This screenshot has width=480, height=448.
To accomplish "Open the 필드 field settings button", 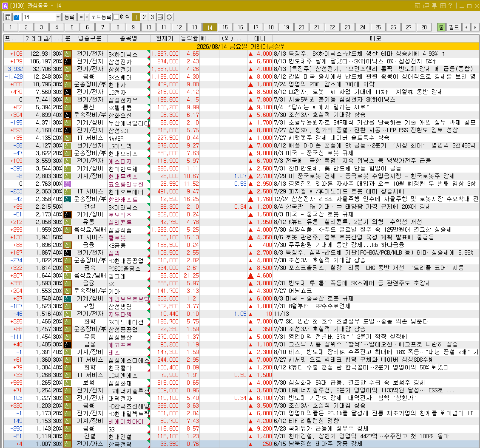I will click(x=454, y=27).
